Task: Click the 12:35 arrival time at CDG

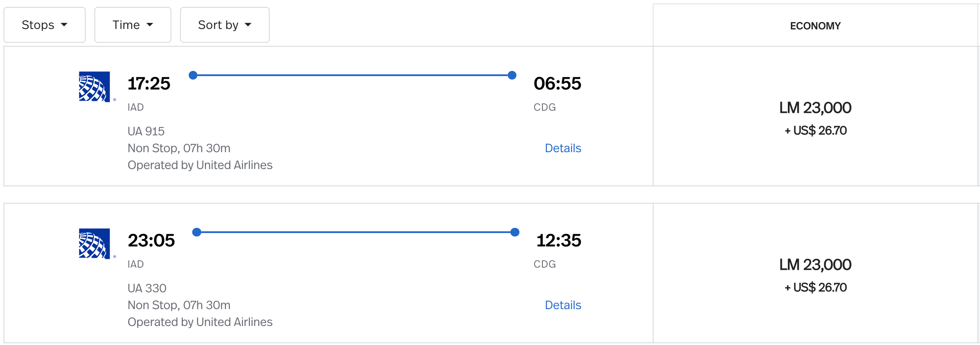Action: pos(559,240)
